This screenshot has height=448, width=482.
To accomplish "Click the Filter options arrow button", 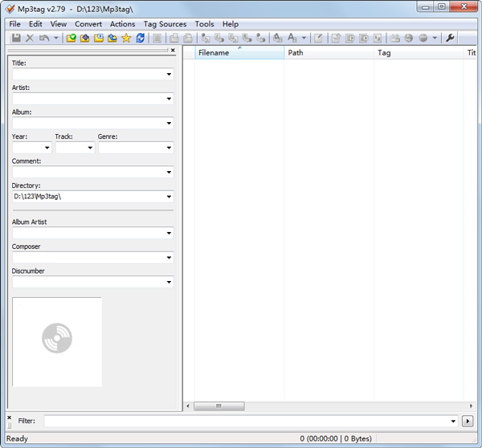I will point(468,421).
